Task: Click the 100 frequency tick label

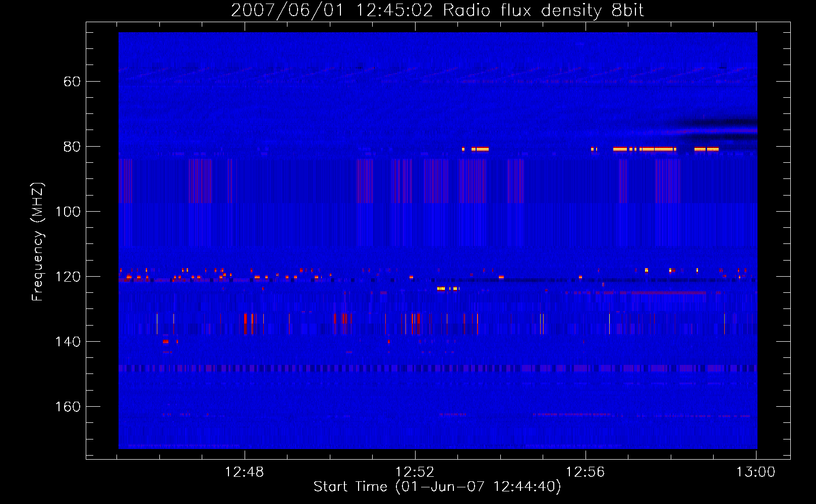Action: pos(68,212)
